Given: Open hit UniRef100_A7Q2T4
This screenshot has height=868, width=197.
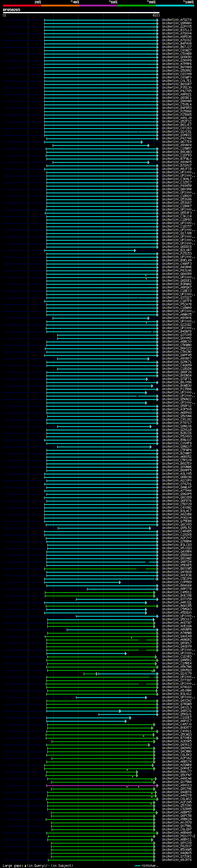Looking at the screenshot, I should 177,20.
